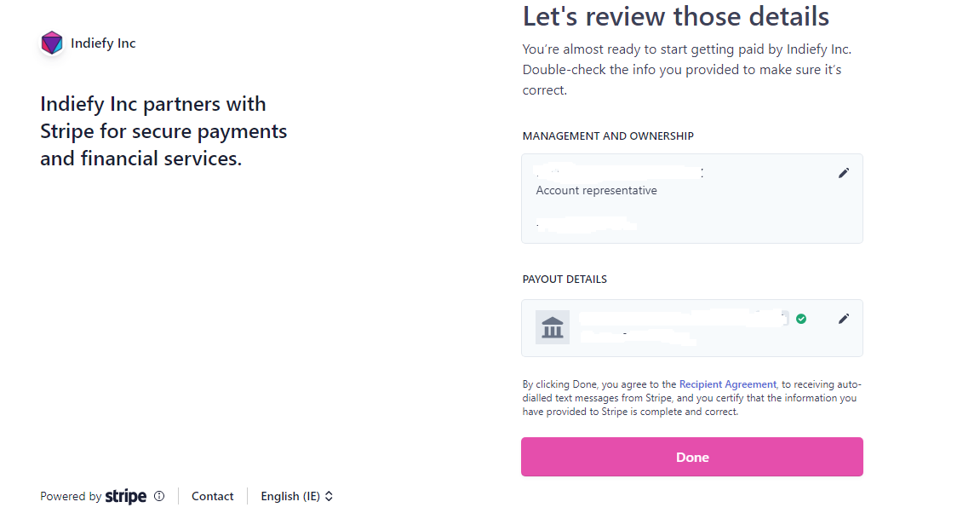The width and height of the screenshot is (980, 519).
Task: Click the Indiefy Inc brand name
Action: tap(103, 43)
